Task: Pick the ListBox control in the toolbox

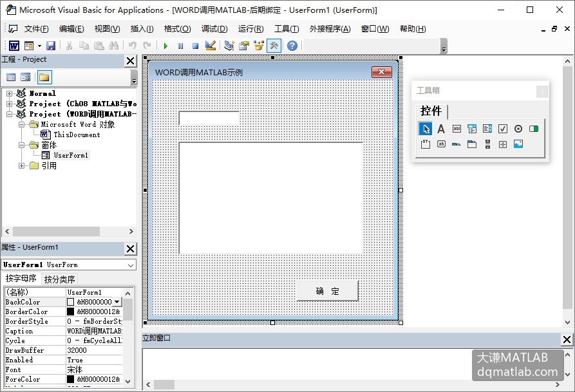Action: pos(487,129)
